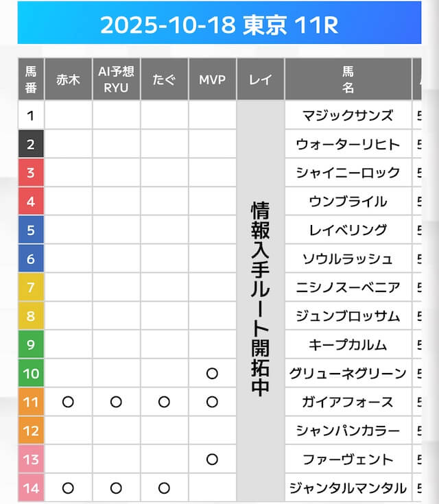Click the 赤木 circle mark in row 14

(x=68, y=488)
